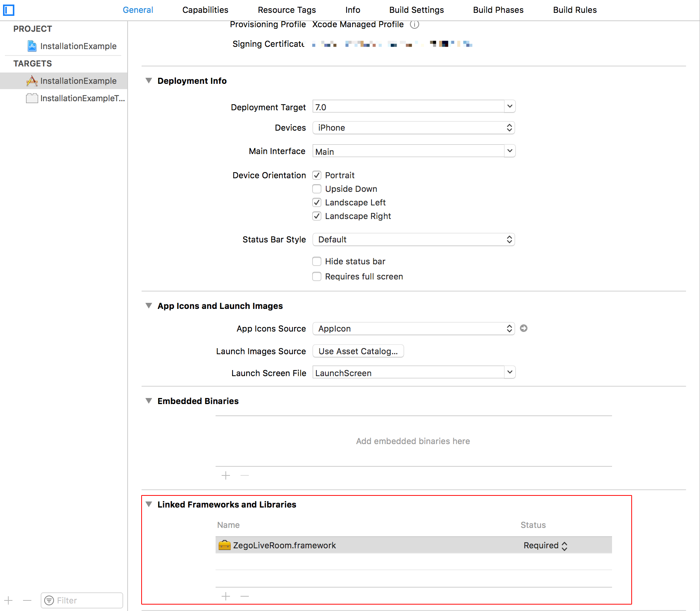
Task: Show provisioning profile info icon
Action: [x=415, y=25]
